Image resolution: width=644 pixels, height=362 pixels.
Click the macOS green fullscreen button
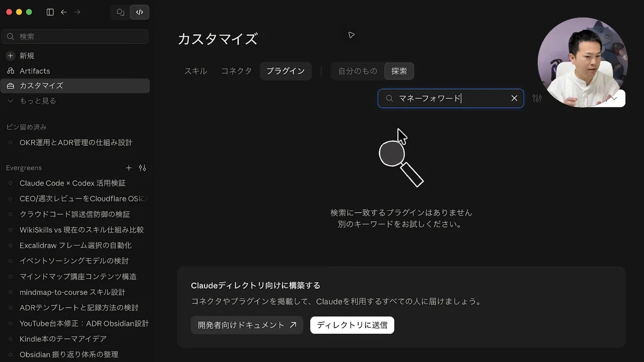(29, 12)
